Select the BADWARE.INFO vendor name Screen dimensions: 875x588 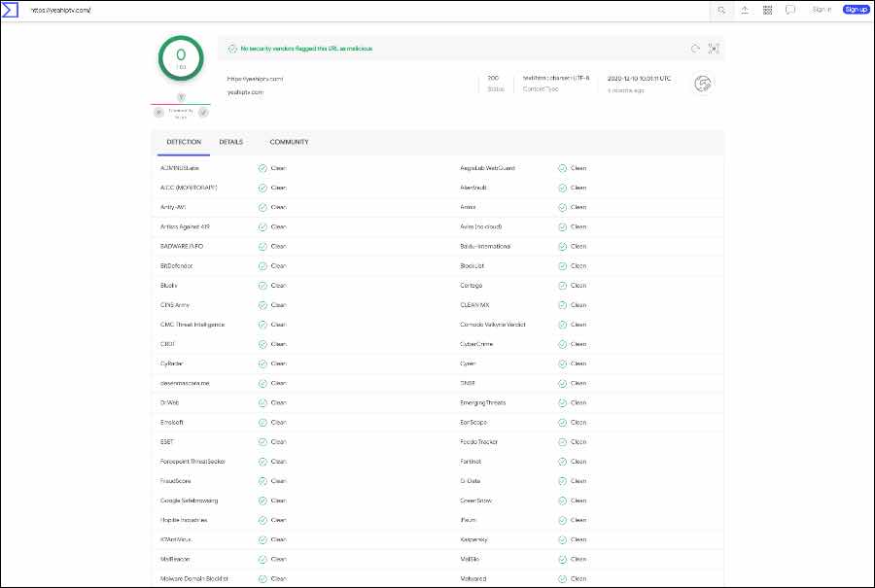(x=182, y=246)
